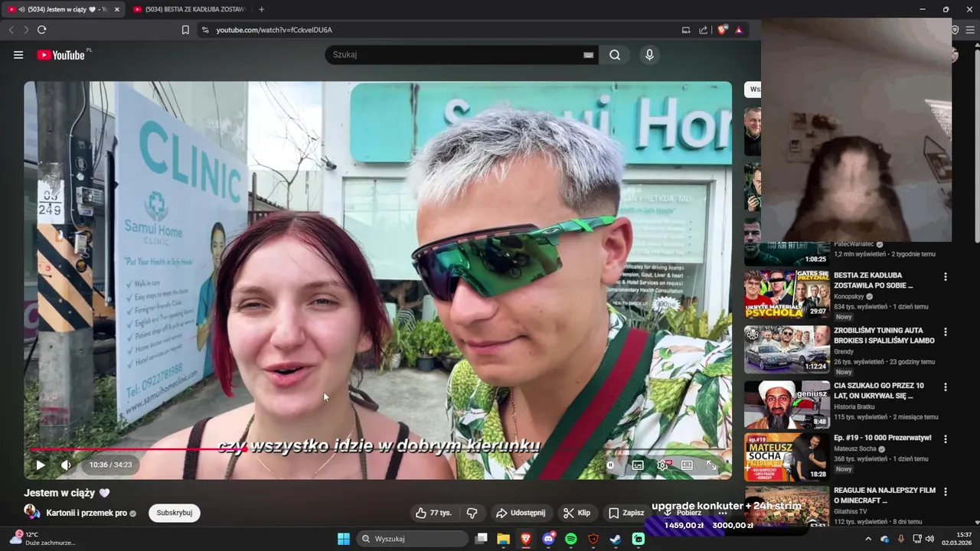
Task: Open the YouTube hamburger guide menu
Action: point(18,55)
